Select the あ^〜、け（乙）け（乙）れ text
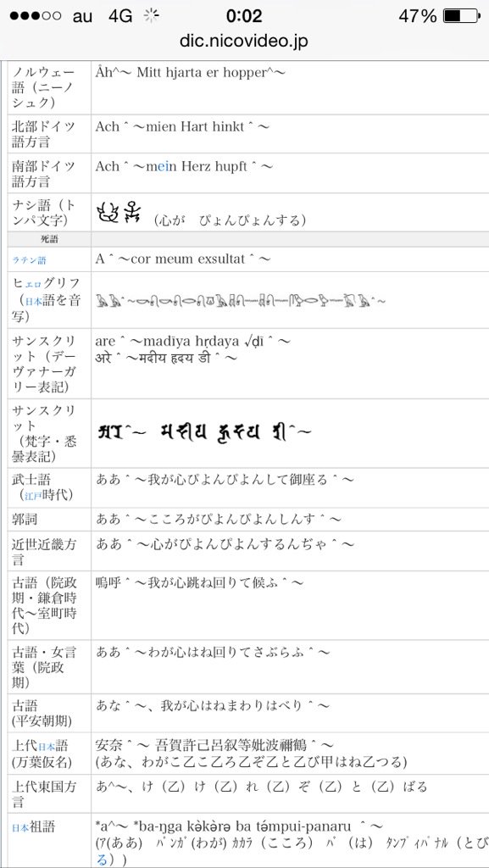The height and width of the screenshot is (868, 489). pyautogui.click(x=261, y=787)
